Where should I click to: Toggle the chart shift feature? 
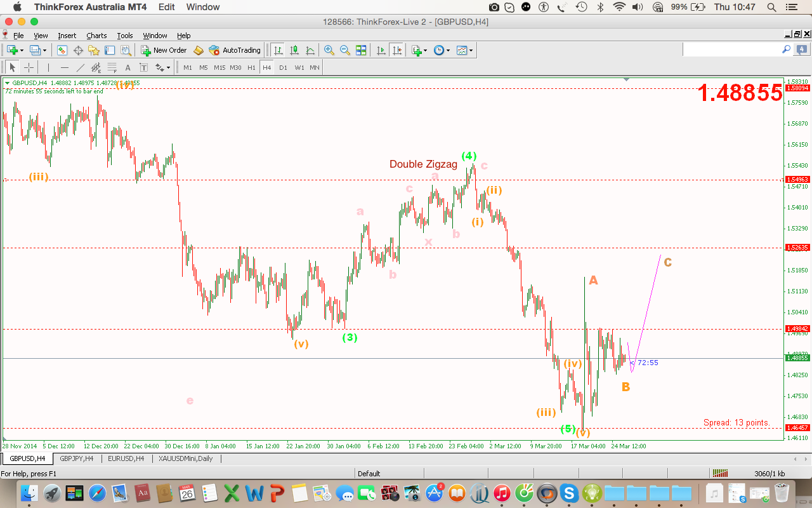coord(398,50)
